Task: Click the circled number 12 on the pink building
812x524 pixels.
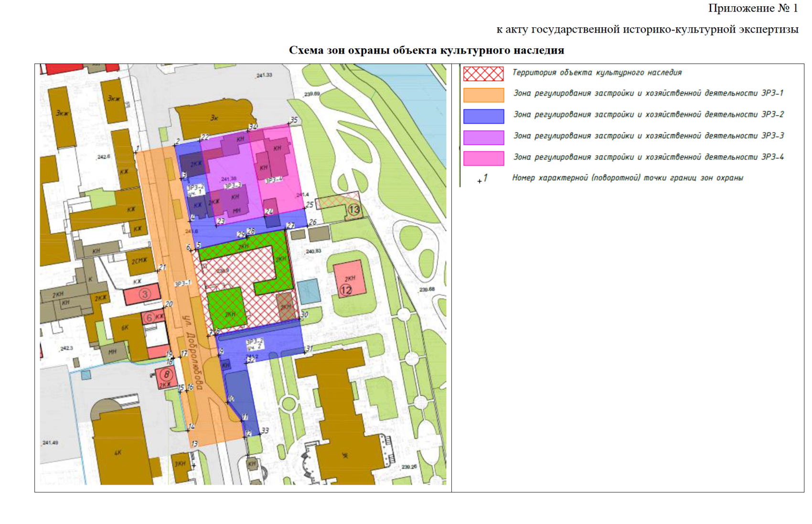Action: coord(346,290)
